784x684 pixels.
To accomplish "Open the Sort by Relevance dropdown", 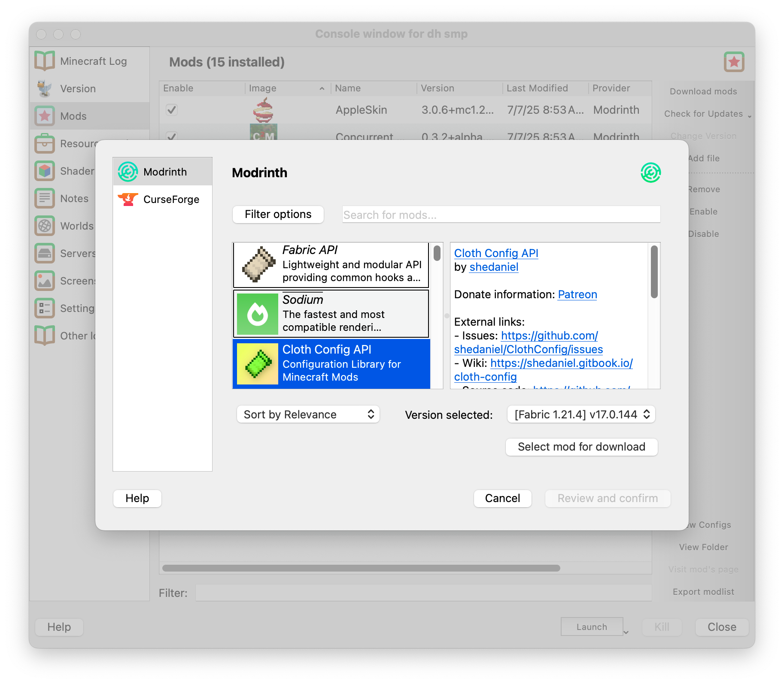I will 308,415.
